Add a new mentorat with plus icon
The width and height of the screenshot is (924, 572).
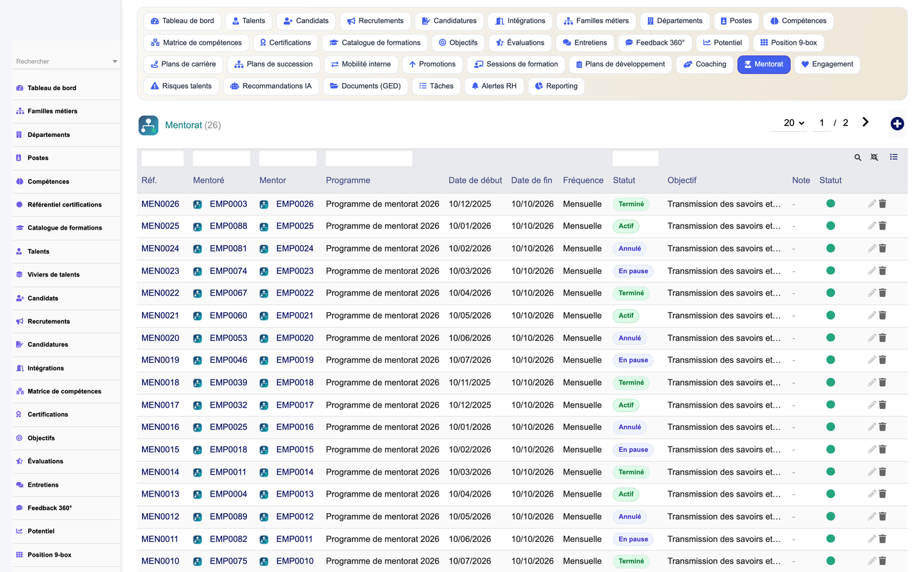(x=897, y=123)
